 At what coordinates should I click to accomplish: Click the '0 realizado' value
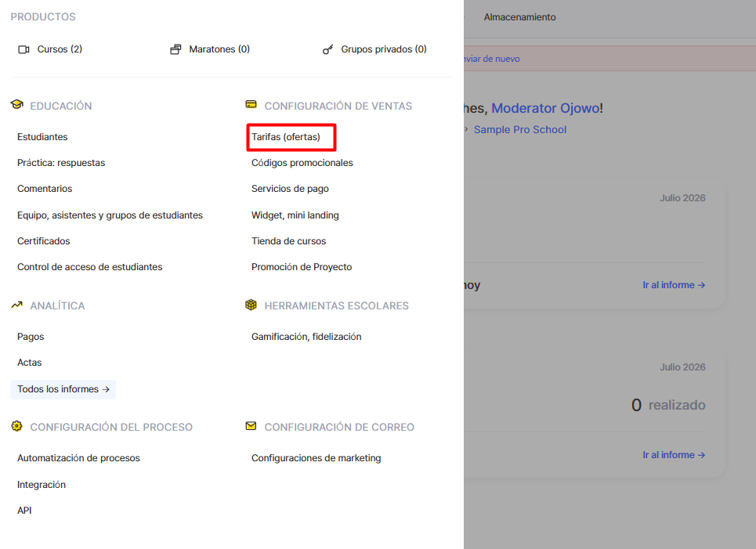point(668,405)
